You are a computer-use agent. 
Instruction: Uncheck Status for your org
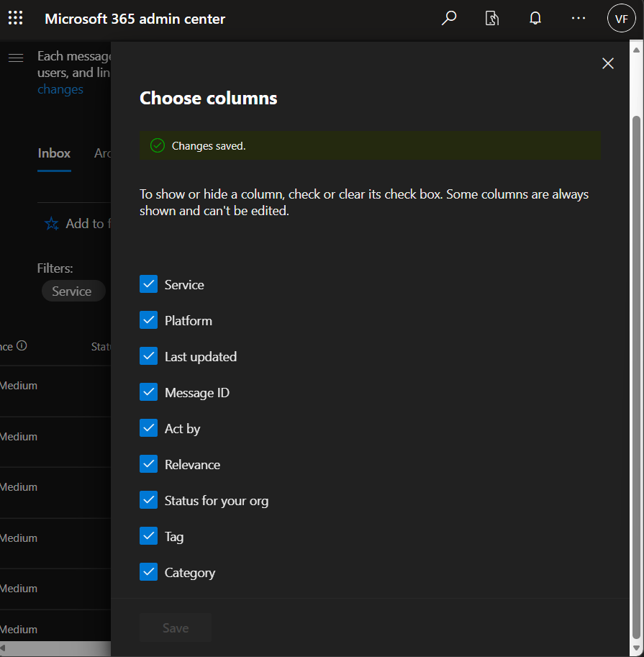click(x=148, y=499)
